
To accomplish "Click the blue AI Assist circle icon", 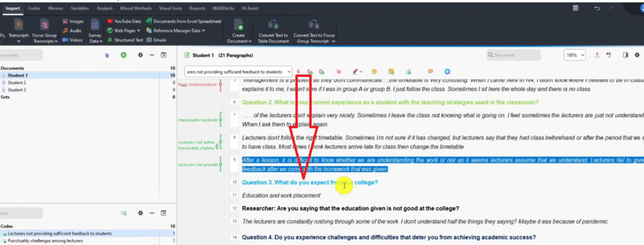I will coord(447,72).
